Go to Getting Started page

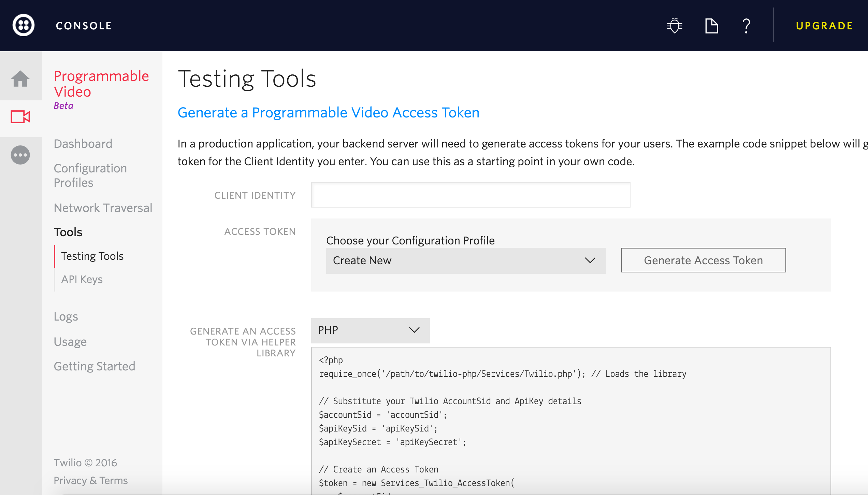(x=95, y=366)
